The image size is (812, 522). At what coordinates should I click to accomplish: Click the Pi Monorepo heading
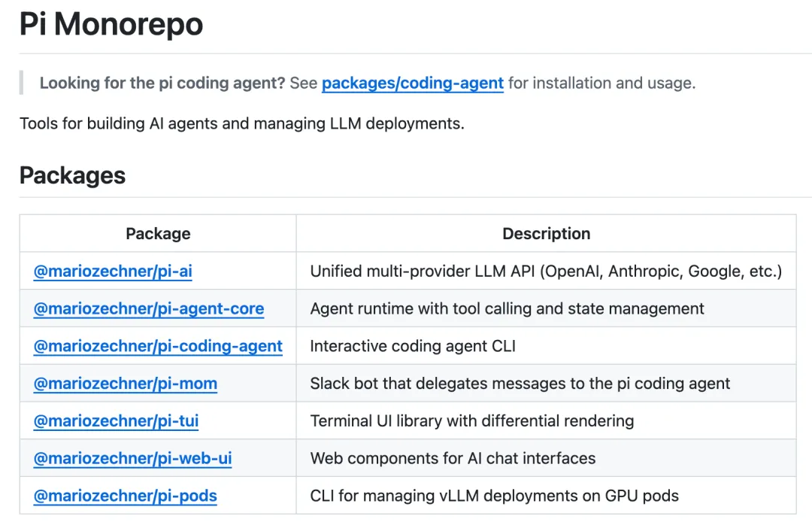[x=111, y=25]
